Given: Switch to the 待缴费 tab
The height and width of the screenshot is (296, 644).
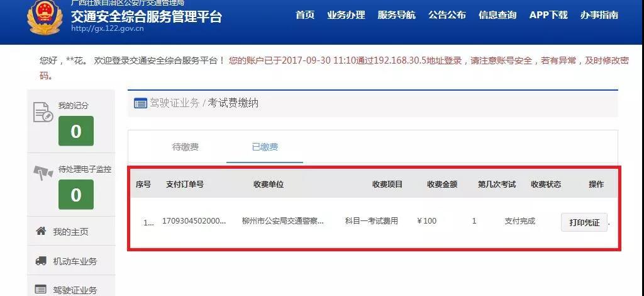Looking at the screenshot, I should coord(186,147).
